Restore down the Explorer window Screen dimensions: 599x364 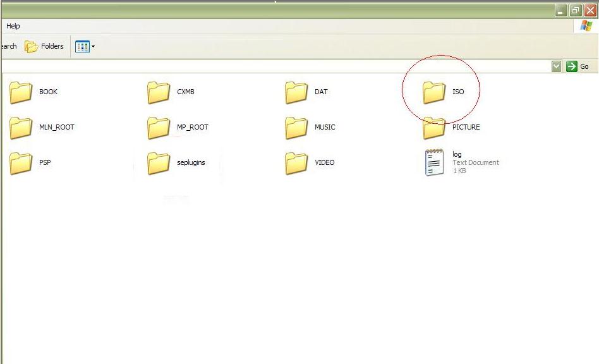576,11
